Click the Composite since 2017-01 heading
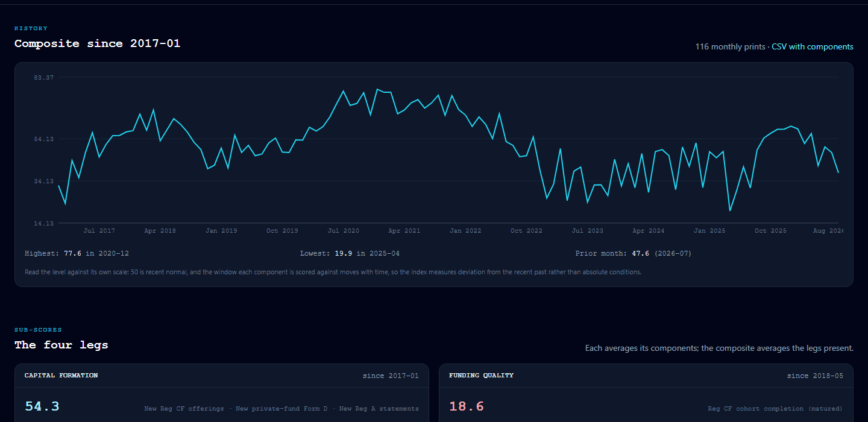Viewport: 868px width, 422px height. tap(98, 43)
